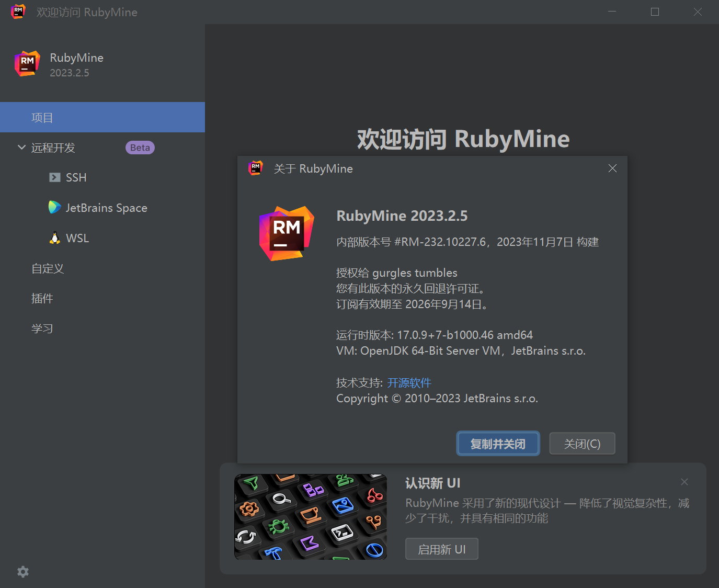Click the build number #RM-232.10227.6 text

tap(440, 242)
